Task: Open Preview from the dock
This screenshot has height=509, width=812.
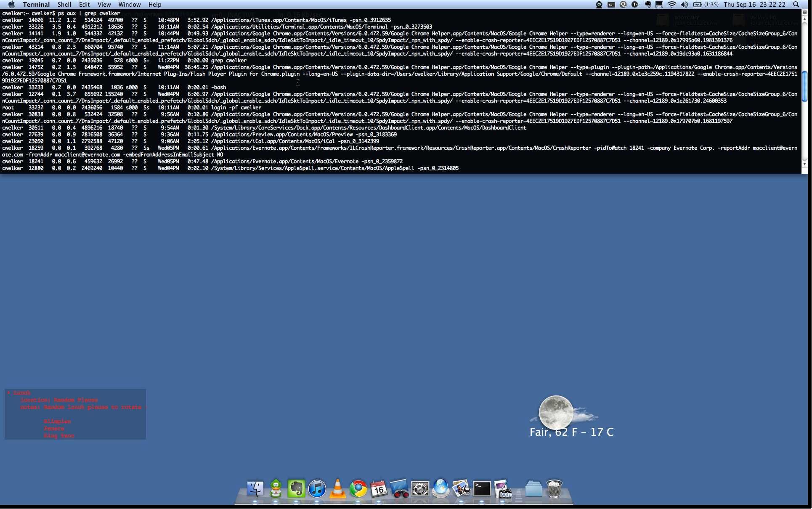Action: [x=461, y=489]
